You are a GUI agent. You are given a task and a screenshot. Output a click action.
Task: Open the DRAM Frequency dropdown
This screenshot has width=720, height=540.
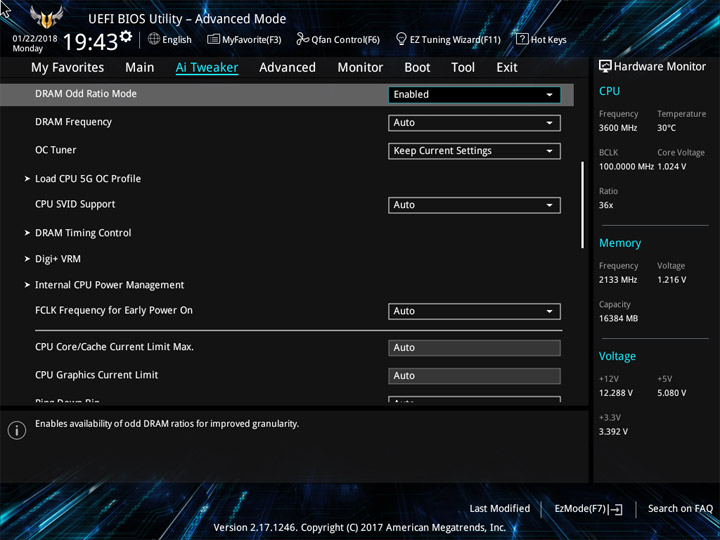(x=474, y=123)
